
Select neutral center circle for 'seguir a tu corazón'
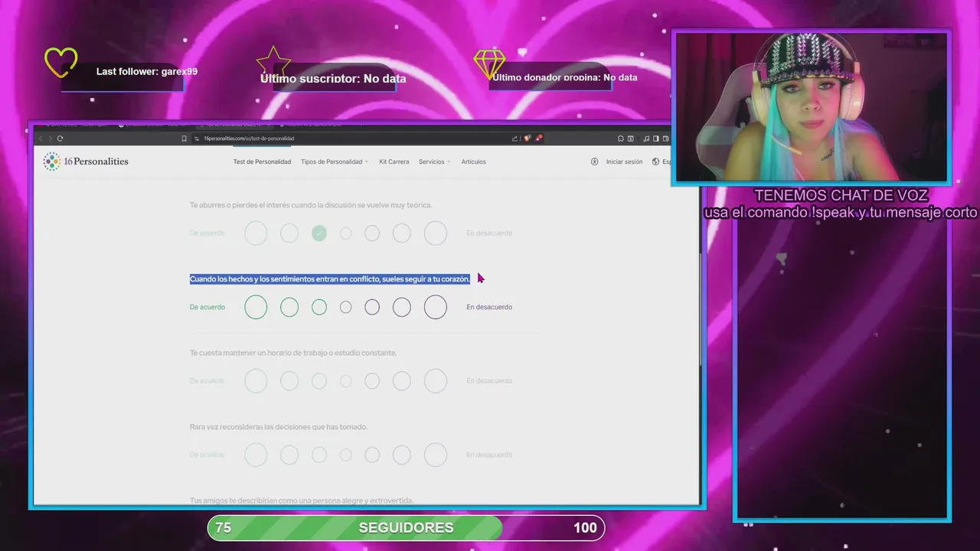345,307
